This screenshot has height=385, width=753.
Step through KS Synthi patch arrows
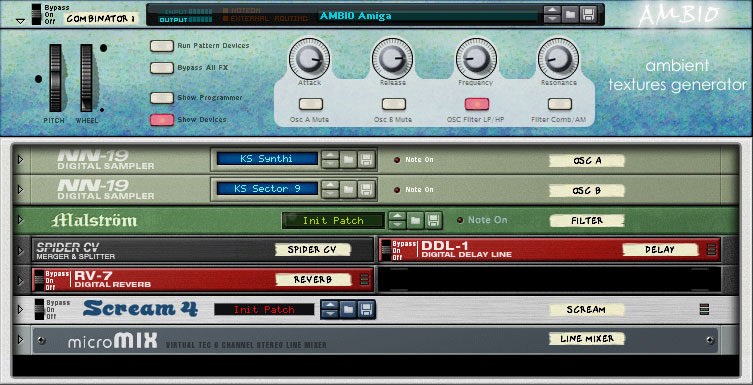pos(330,159)
